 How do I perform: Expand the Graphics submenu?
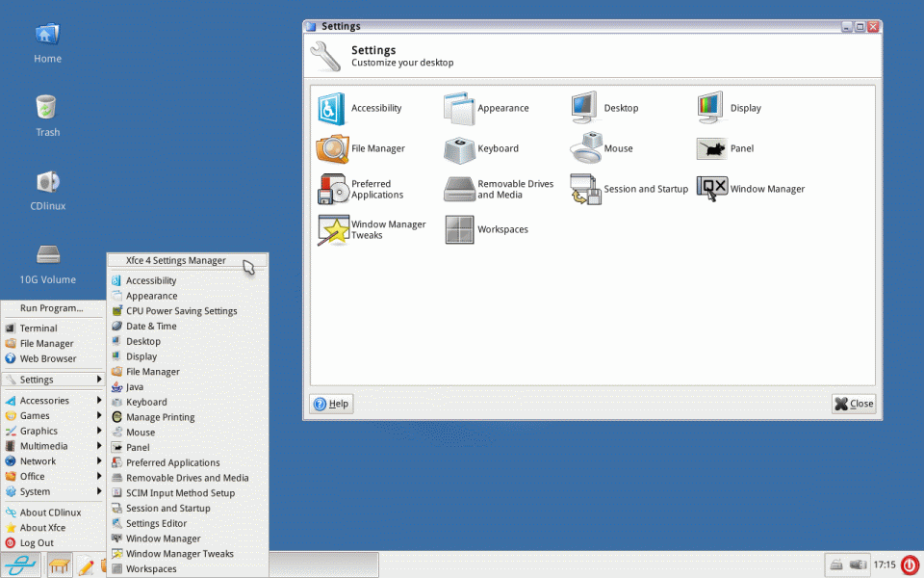[53, 432]
